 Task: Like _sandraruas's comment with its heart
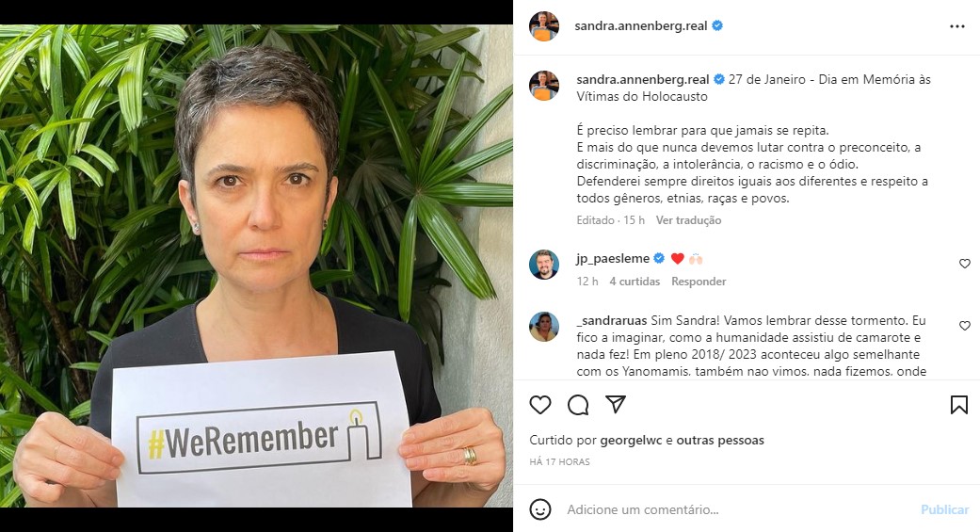point(964,326)
